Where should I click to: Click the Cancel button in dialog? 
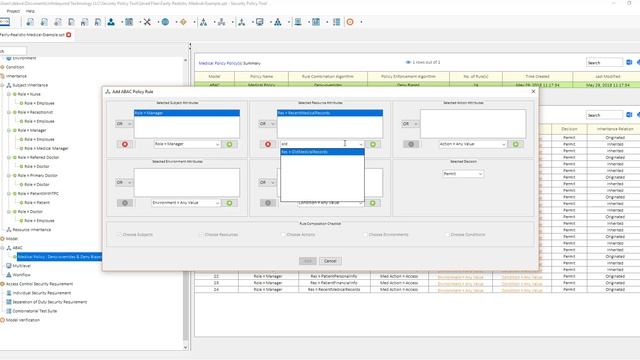(x=330, y=261)
